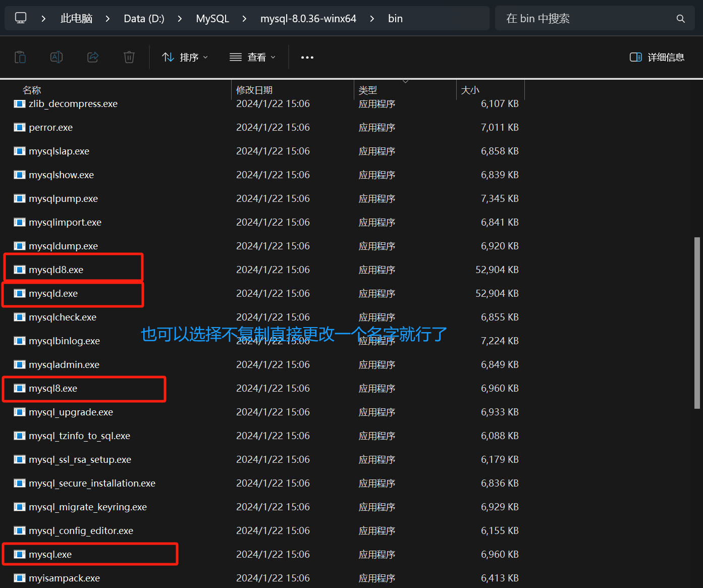Go to 此电脑 in the breadcrumb

click(76, 19)
